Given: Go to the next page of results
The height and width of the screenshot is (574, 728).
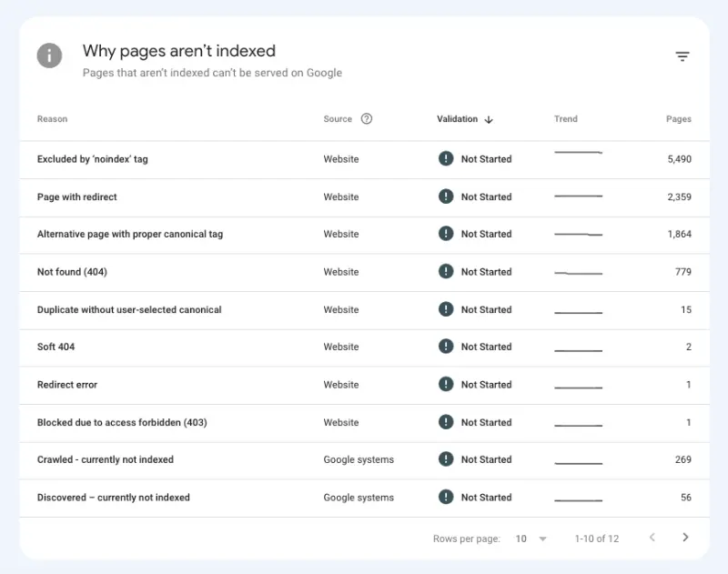Looking at the screenshot, I should 685,538.
